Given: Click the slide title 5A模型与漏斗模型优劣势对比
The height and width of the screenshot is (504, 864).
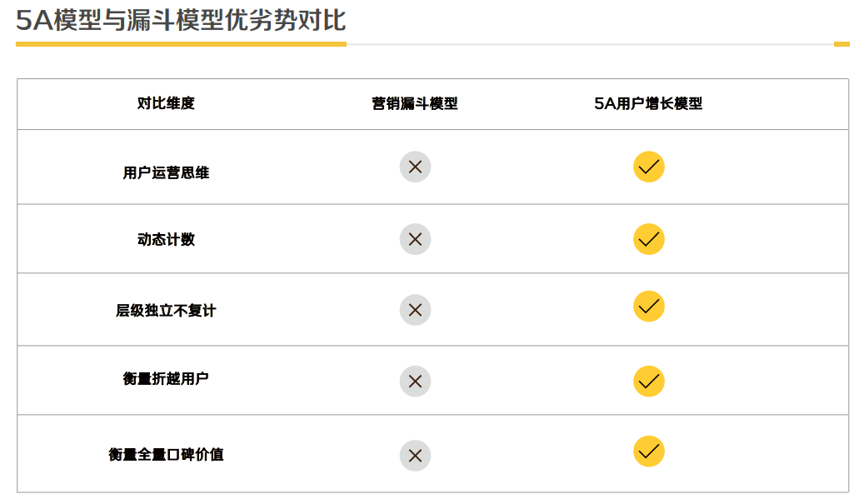Looking at the screenshot, I should [x=181, y=21].
